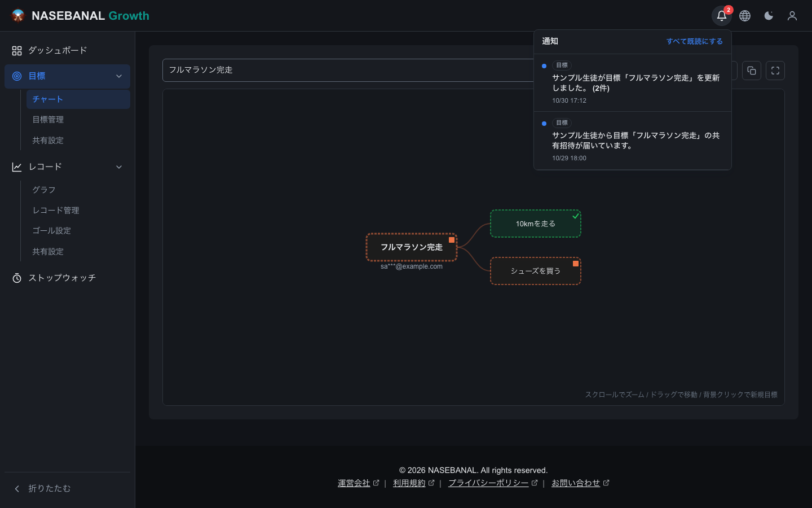The width and height of the screenshot is (812, 508).
Task: Open 共有設定 under レコード
Action: 78,252
